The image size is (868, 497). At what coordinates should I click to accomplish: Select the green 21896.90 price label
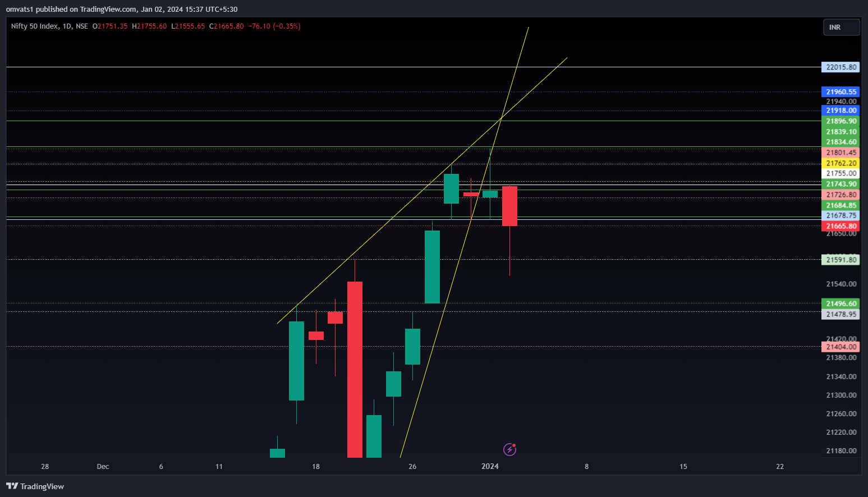coord(841,121)
